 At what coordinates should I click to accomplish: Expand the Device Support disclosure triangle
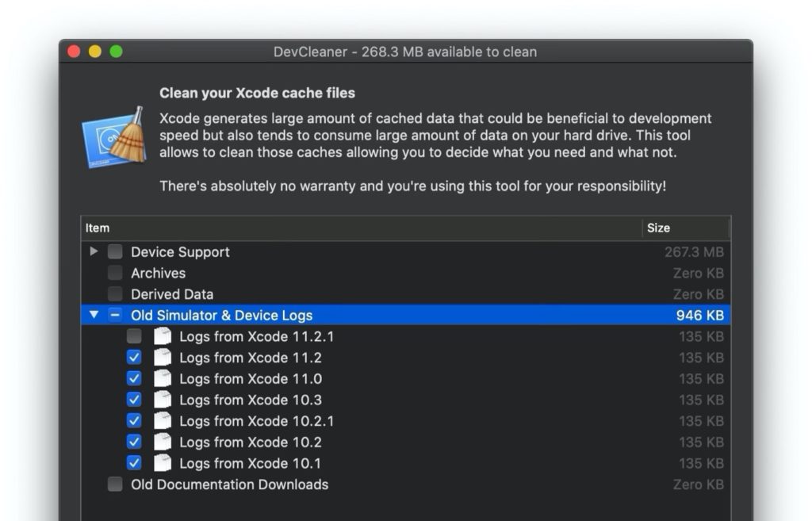[x=93, y=251]
